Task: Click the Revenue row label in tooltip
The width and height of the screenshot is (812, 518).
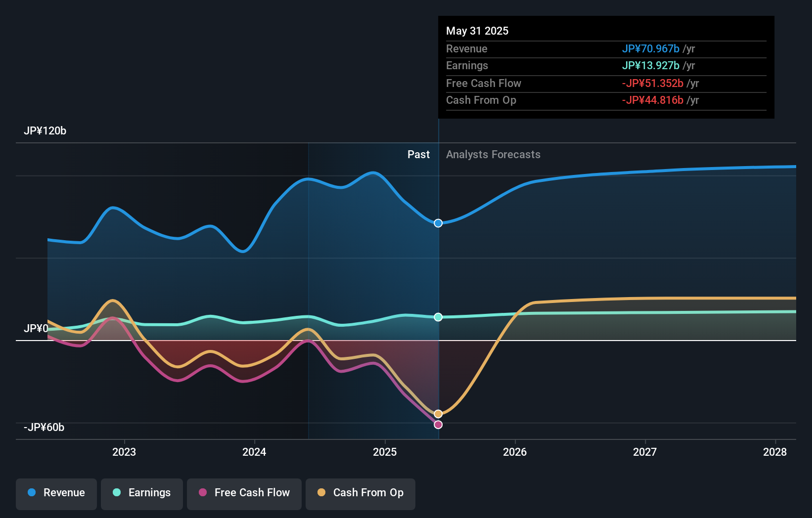Action: 467,48
